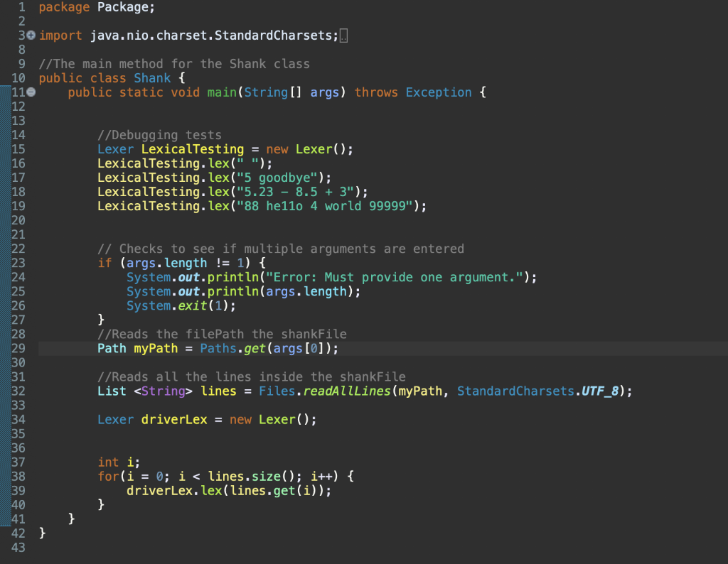Click the string "5 goodbye" on line 17
This screenshot has width=728, height=564.
click(x=278, y=178)
